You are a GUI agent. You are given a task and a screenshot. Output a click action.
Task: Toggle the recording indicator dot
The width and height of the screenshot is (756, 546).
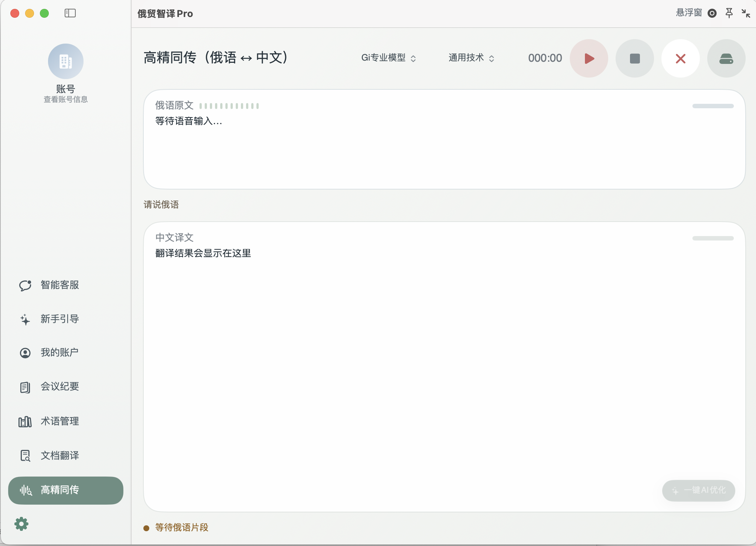(711, 13)
